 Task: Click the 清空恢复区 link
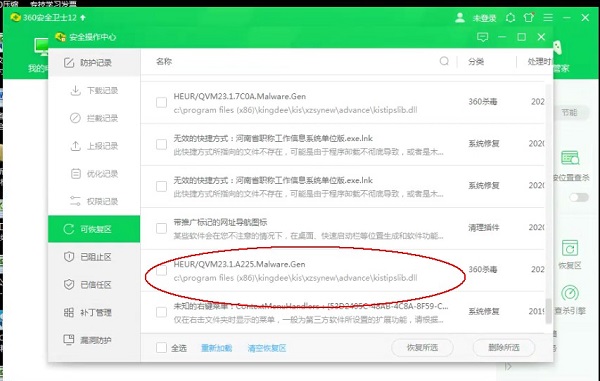pos(267,348)
